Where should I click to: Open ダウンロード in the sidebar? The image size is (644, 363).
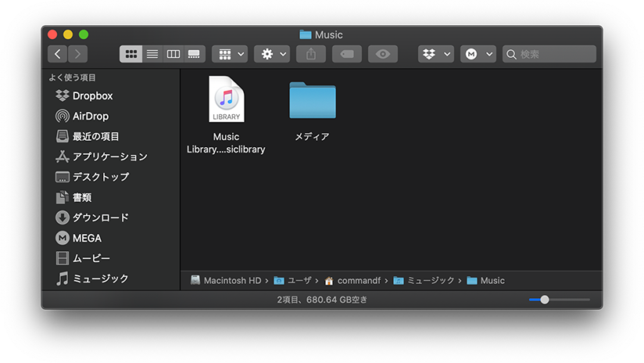coord(100,217)
